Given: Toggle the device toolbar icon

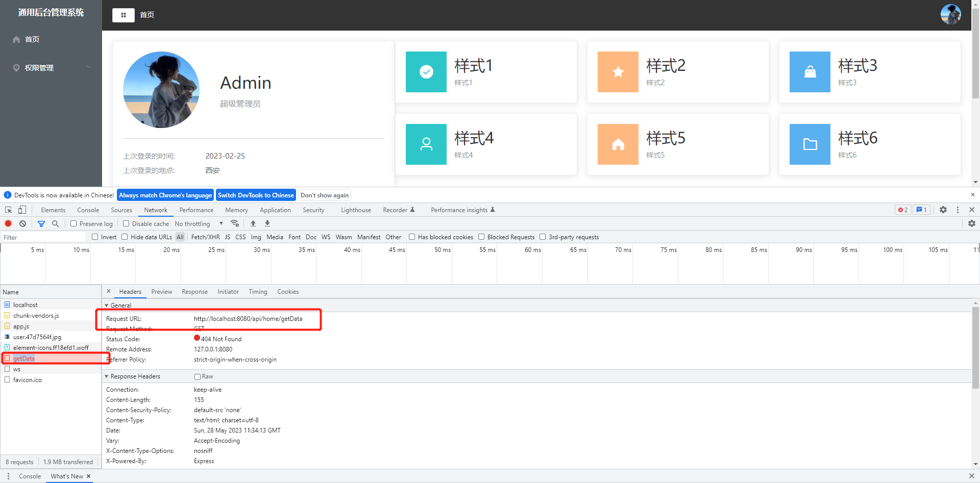Looking at the screenshot, I should pyautogui.click(x=22, y=210).
